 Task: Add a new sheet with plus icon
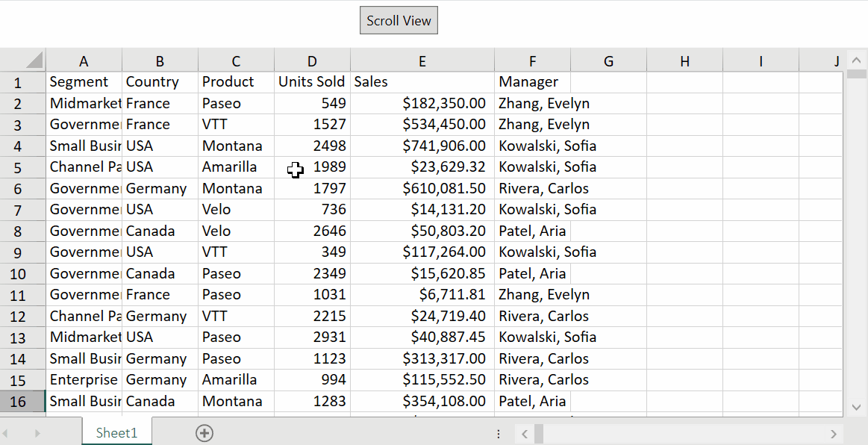(204, 433)
